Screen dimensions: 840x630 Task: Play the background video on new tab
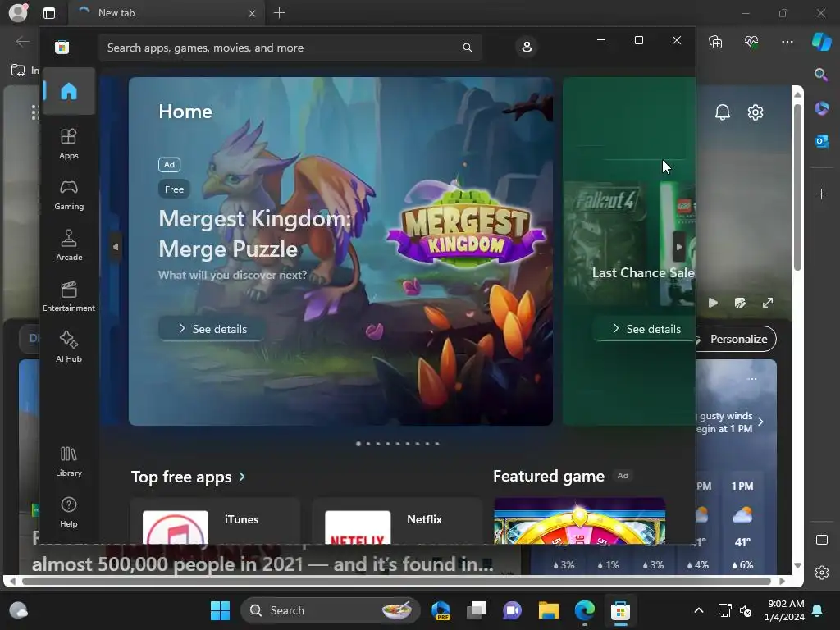click(x=713, y=303)
